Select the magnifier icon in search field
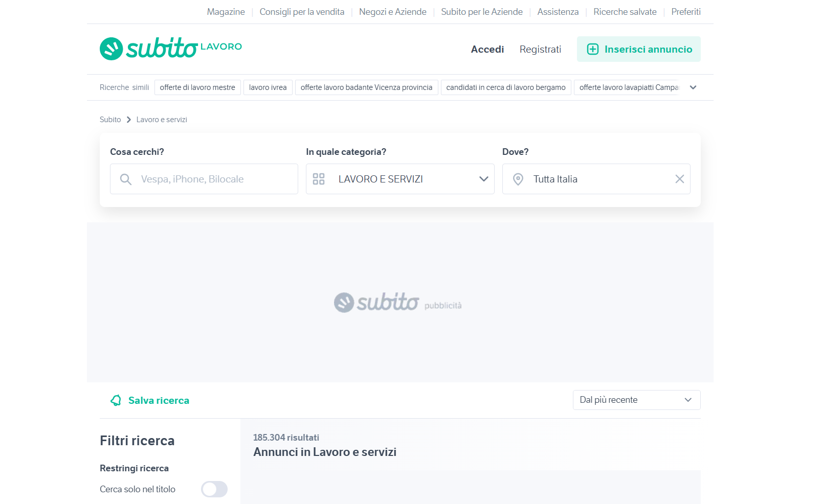 click(126, 179)
